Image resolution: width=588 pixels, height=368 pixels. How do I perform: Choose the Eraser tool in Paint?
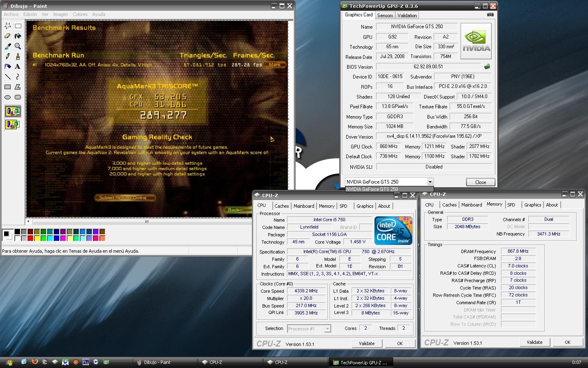point(8,36)
